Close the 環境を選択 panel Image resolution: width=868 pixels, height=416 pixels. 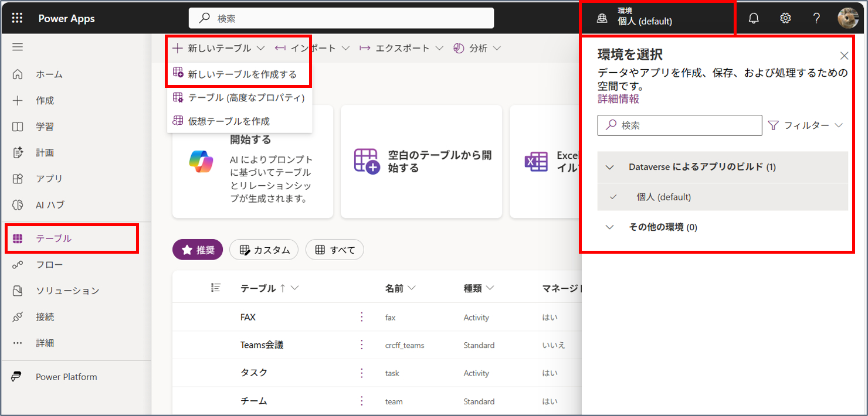point(844,56)
